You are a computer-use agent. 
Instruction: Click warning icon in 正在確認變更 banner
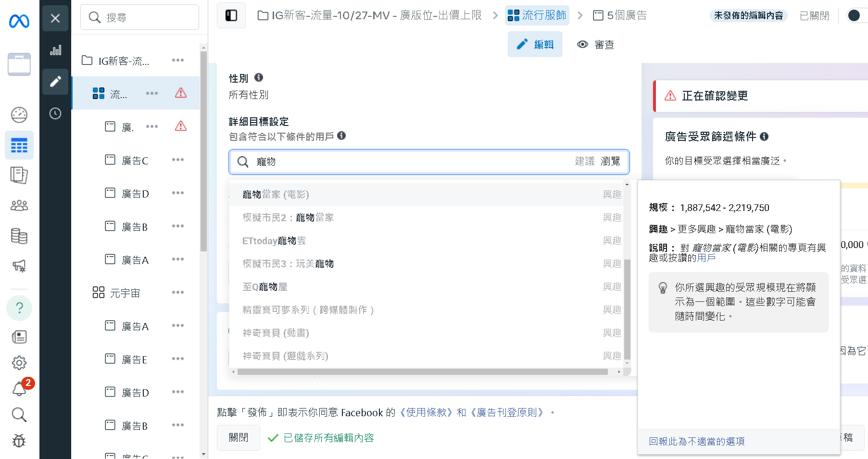pos(670,96)
